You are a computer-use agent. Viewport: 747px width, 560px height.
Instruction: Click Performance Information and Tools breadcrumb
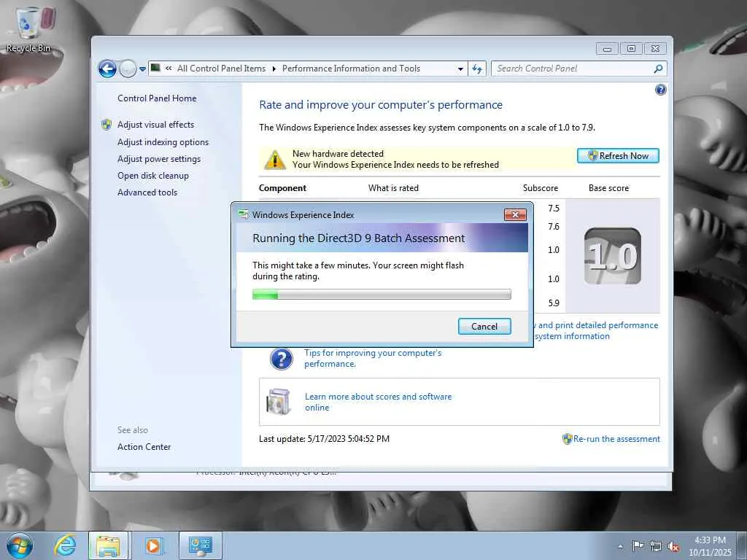point(351,69)
